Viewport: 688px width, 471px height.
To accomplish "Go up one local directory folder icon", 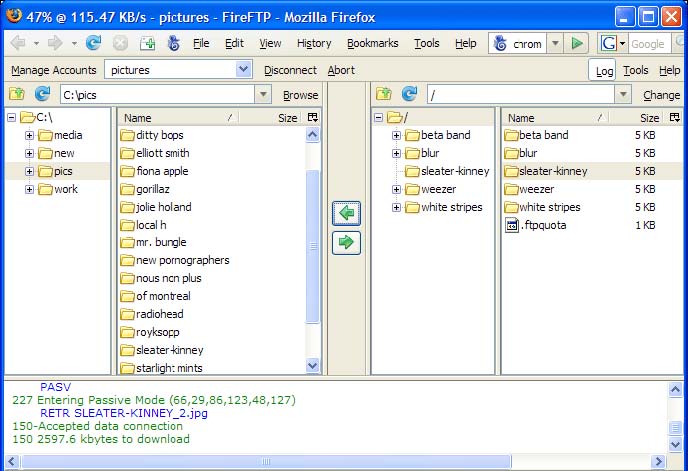I will tap(17, 94).
